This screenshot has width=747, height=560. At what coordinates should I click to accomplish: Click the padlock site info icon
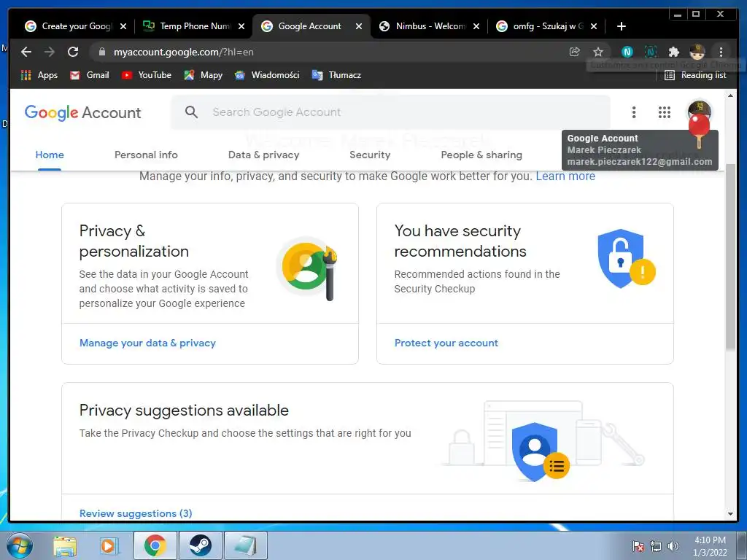click(101, 52)
